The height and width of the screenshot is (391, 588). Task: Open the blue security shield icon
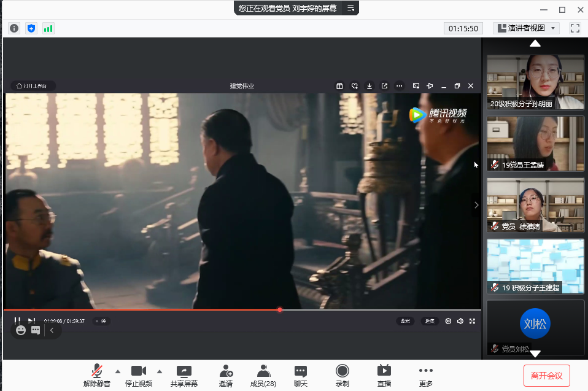[31, 28]
